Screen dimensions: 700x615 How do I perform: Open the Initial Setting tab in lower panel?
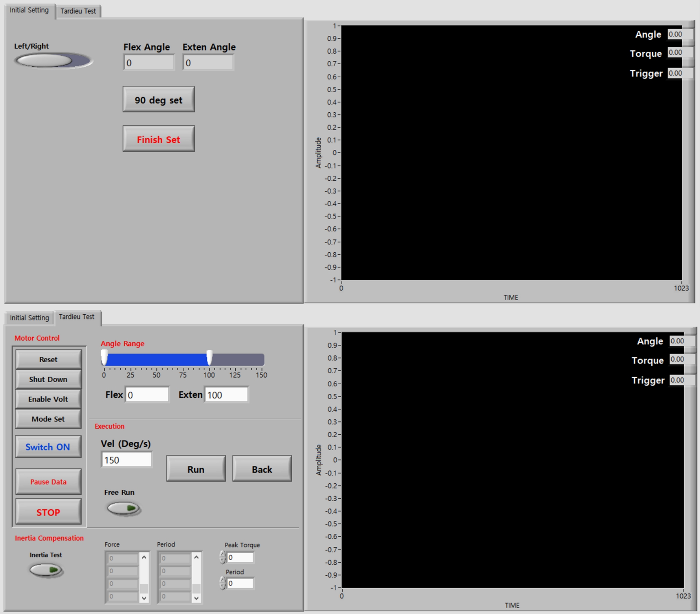click(x=29, y=318)
